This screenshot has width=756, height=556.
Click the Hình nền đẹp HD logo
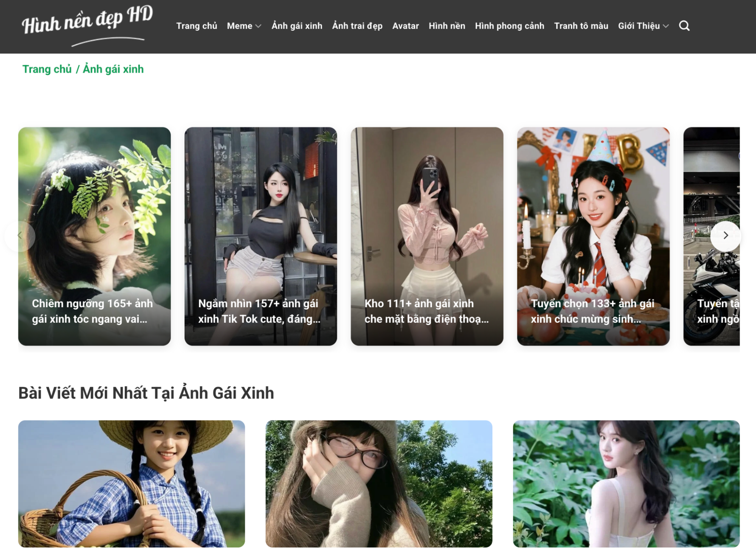(87, 25)
